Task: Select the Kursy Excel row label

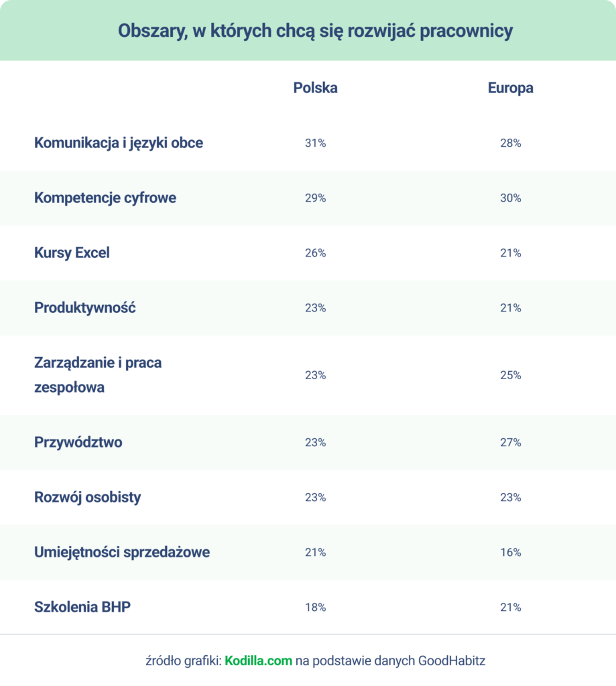Action: click(72, 253)
